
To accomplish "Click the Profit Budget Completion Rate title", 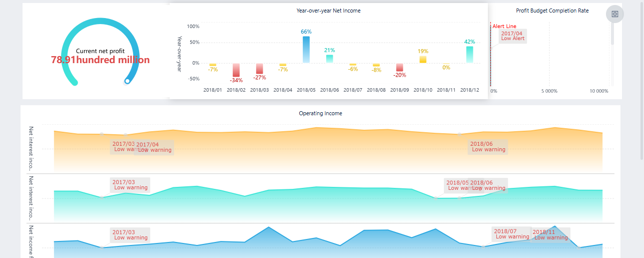I will [552, 11].
